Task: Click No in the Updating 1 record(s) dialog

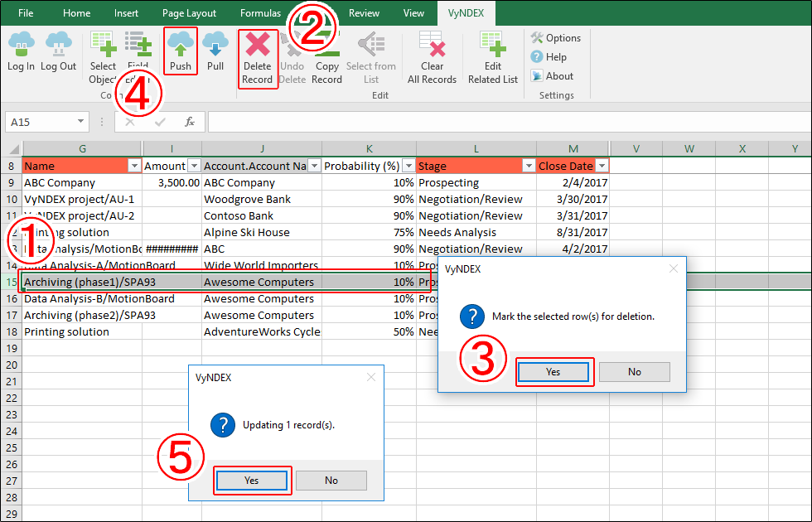Action: (331, 481)
